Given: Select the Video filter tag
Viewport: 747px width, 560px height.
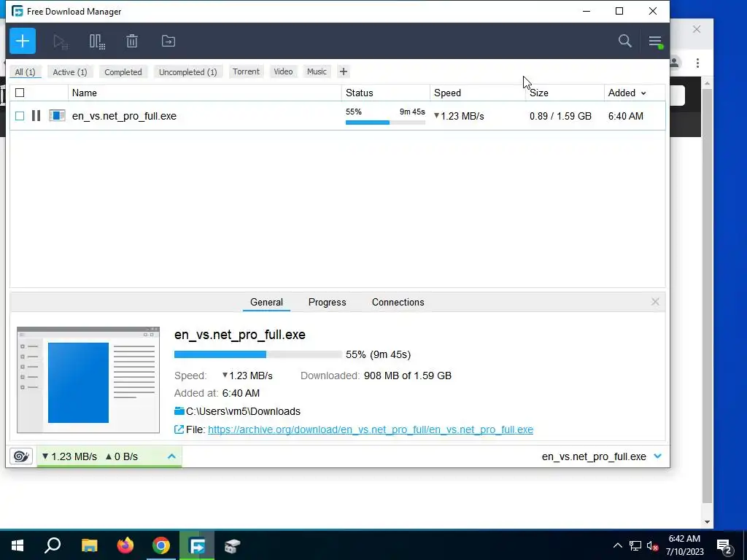Looking at the screenshot, I should (283, 71).
